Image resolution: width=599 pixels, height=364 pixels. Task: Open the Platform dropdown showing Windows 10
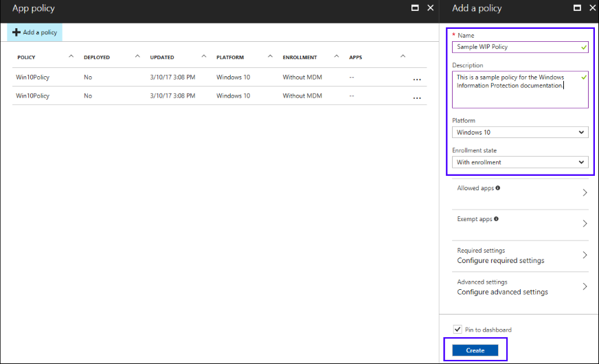coord(519,132)
